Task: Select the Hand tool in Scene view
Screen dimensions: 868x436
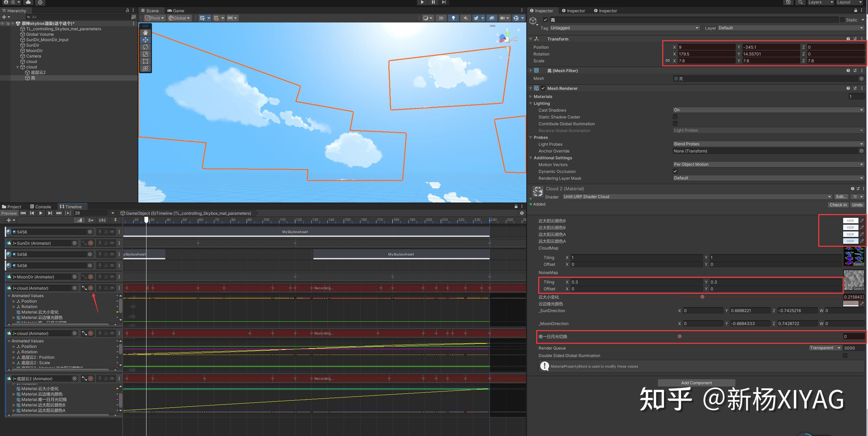Action: 145,32
